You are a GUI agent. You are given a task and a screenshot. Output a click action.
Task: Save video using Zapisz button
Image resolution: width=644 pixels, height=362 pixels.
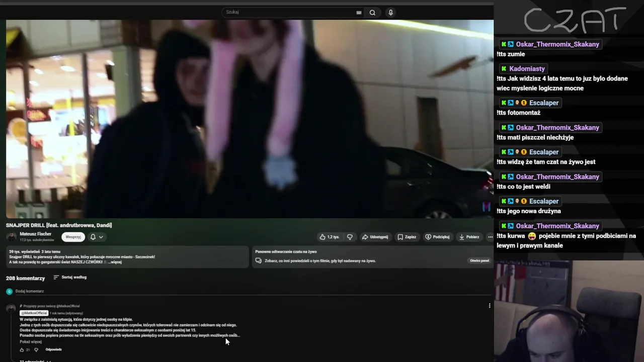407,237
